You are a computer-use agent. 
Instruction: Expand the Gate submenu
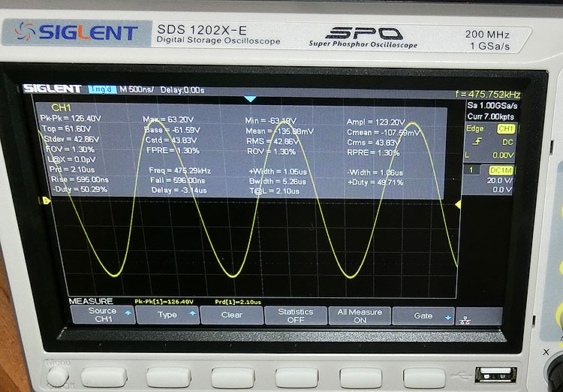423,316
